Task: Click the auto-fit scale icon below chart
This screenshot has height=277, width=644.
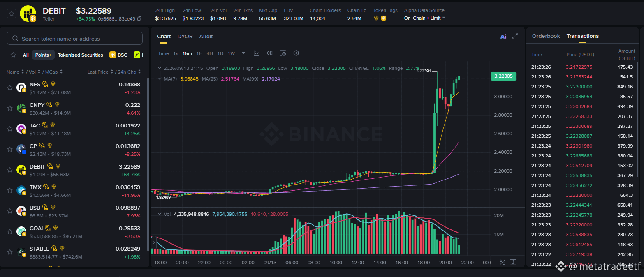Action: coord(513,262)
